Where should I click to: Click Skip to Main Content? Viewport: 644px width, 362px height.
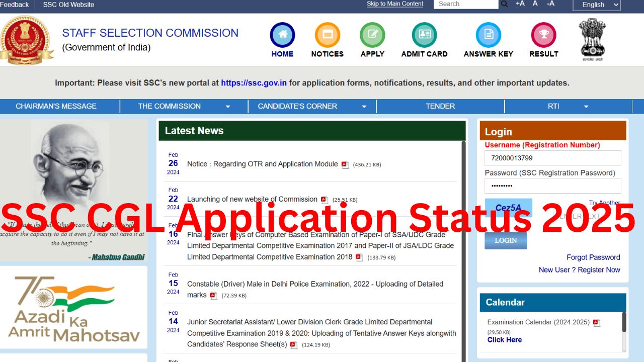(x=395, y=4)
